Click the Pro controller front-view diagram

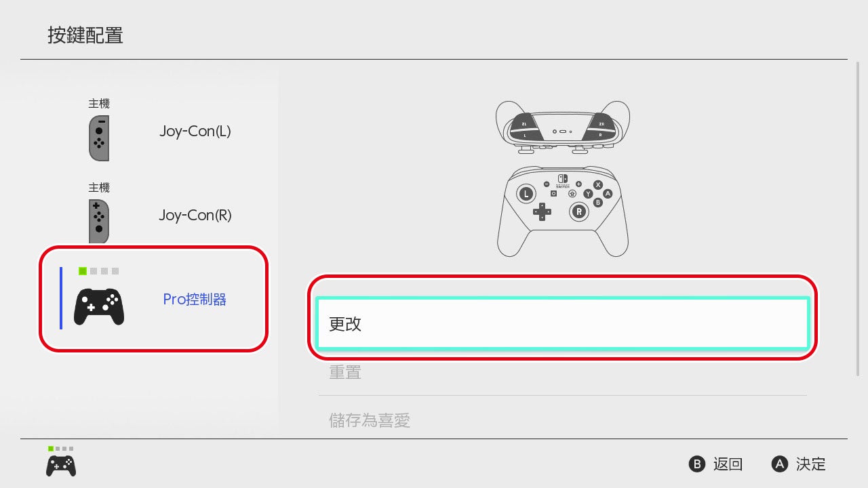tap(563, 211)
